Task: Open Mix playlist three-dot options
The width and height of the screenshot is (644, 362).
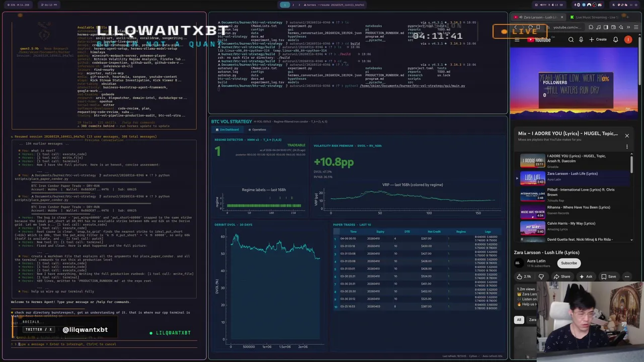Action: [x=627, y=147]
